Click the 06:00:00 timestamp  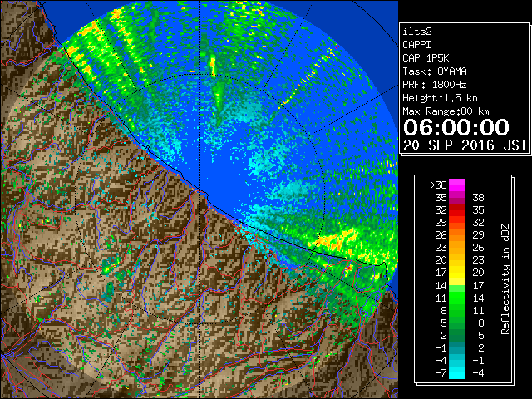[456, 127]
